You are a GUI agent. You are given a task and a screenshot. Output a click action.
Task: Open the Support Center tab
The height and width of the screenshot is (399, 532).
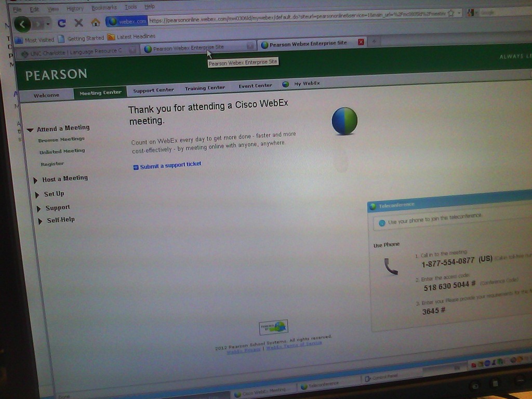(x=153, y=90)
